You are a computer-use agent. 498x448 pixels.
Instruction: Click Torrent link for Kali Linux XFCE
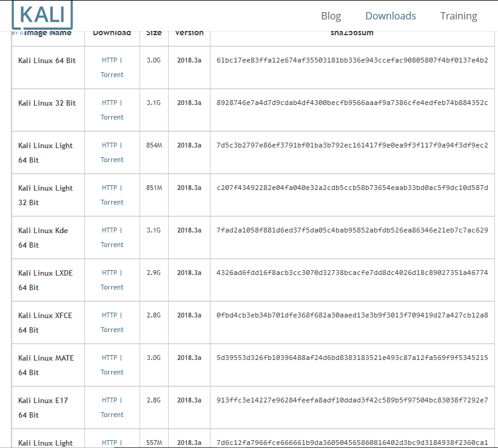click(x=112, y=330)
